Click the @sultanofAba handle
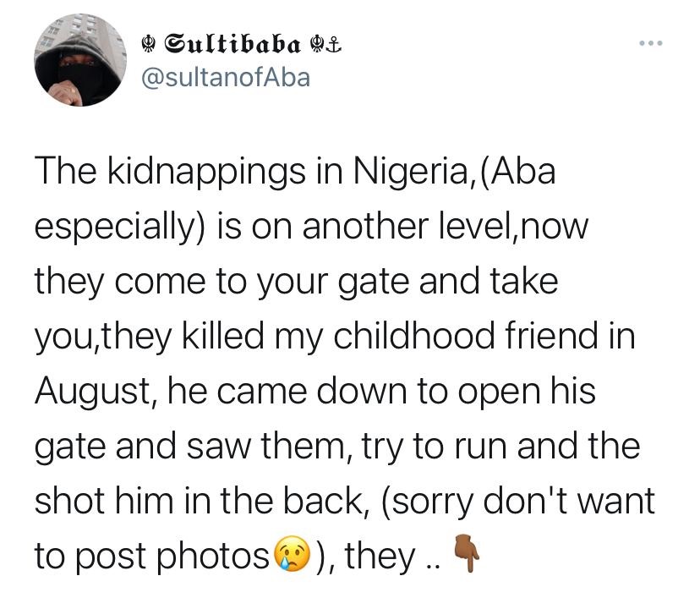The height and width of the screenshot is (598, 700). 224,78
